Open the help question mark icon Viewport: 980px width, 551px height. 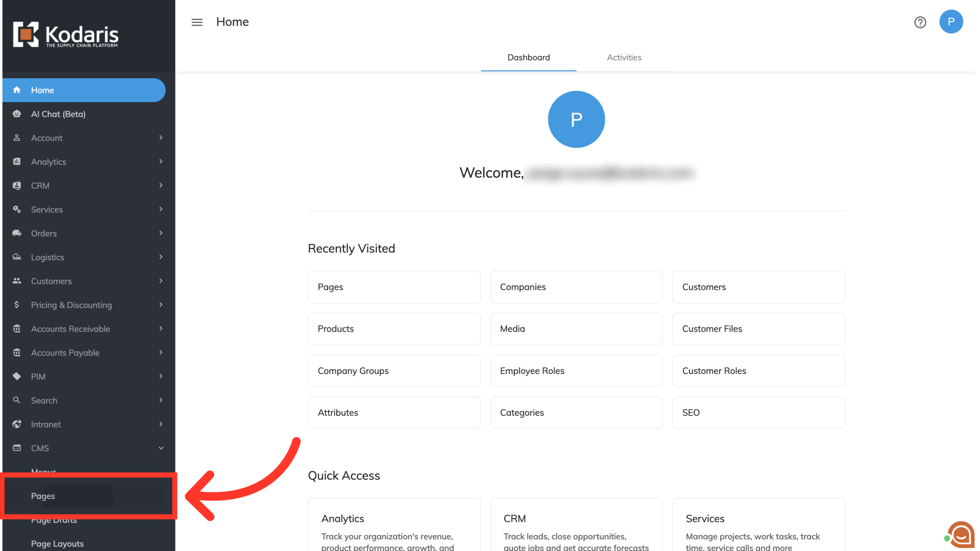click(920, 22)
